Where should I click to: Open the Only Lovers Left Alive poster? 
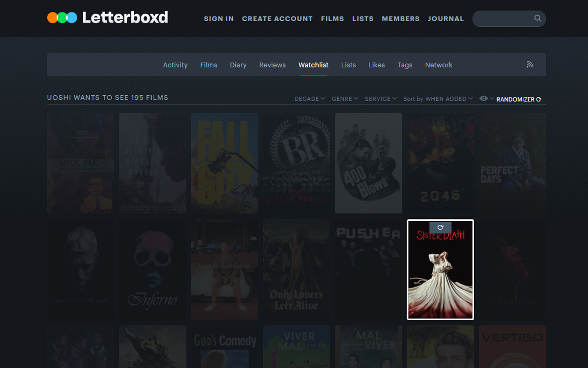tap(296, 270)
